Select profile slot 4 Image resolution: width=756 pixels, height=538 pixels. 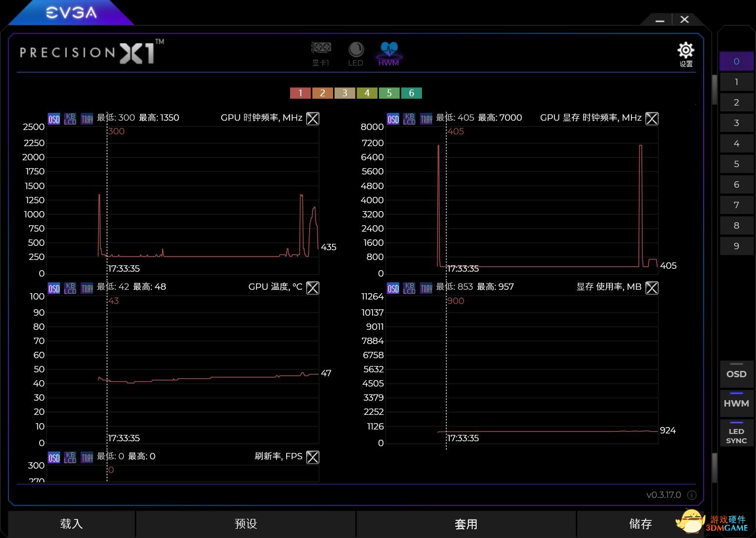click(x=736, y=144)
